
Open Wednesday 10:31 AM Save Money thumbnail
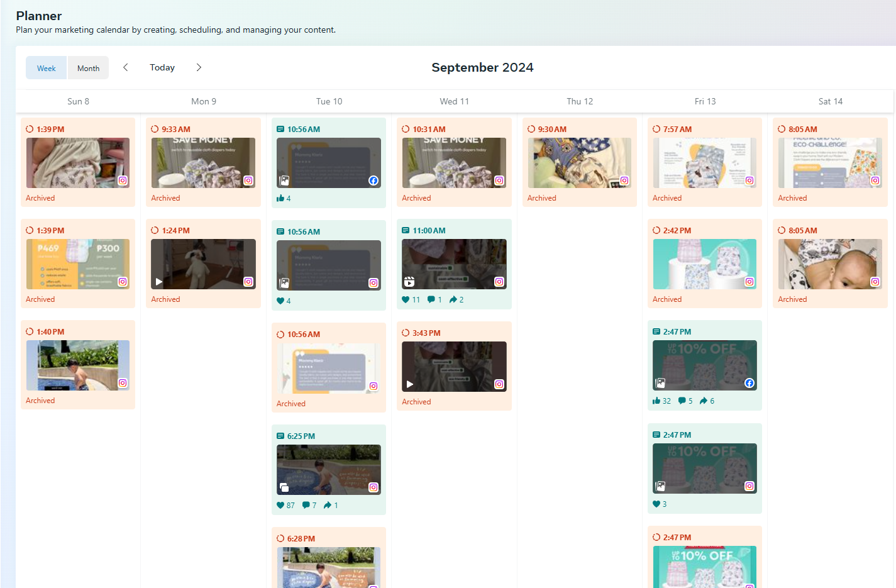(x=454, y=163)
